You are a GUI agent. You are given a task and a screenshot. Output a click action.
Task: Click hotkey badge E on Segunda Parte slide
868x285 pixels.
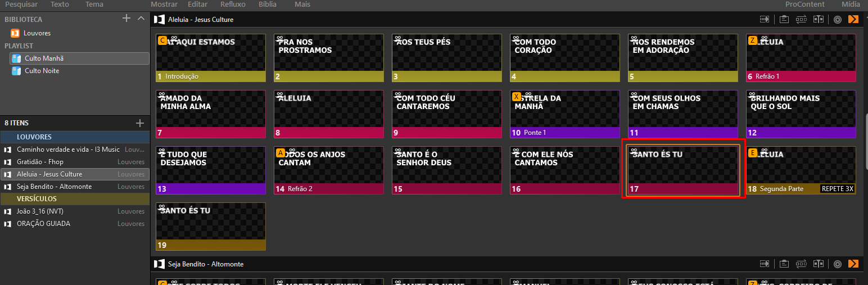[x=753, y=153]
